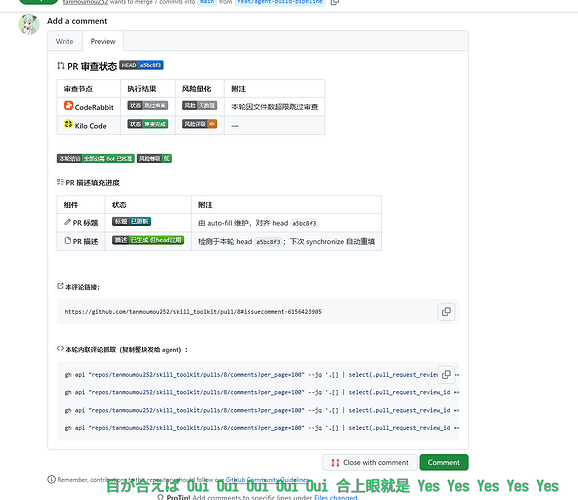Click the PR 描述 green status badge

point(148,240)
